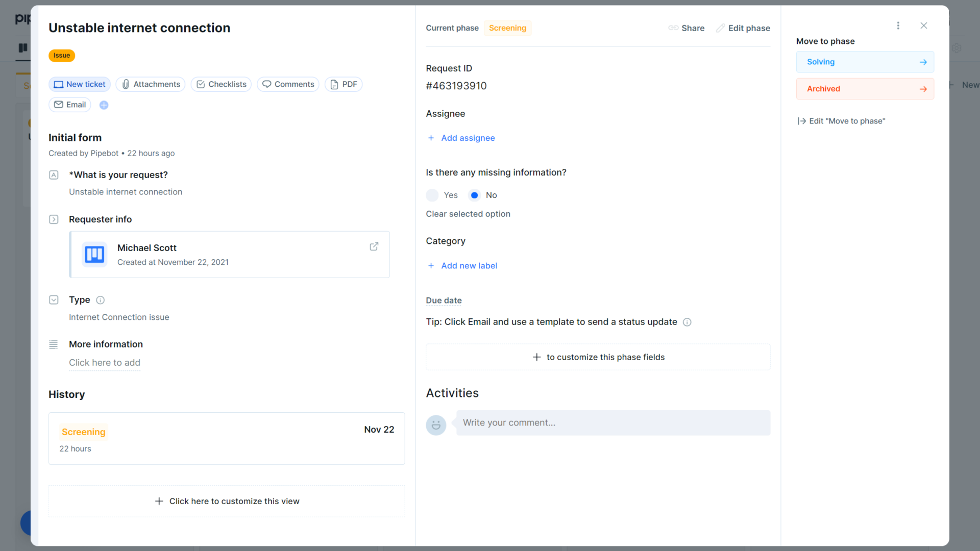Select the No radio button
Image resolution: width=980 pixels, height=551 pixels.
(475, 195)
